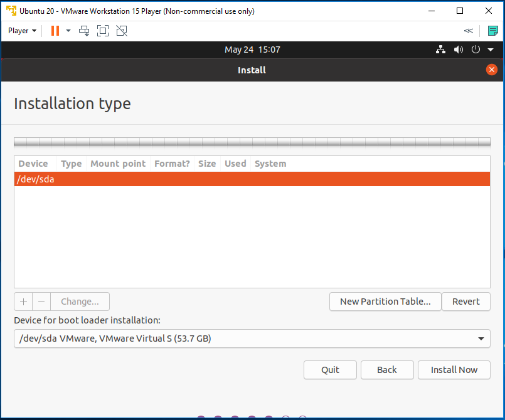This screenshot has height=420, width=505.
Task: Click the Used column header
Action: click(x=235, y=164)
